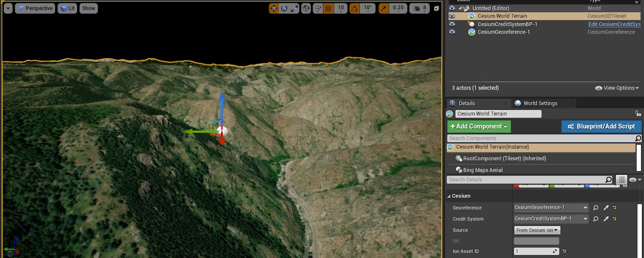Open the Perspective view mode menu
This screenshot has height=258, width=644.
(x=35, y=8)
